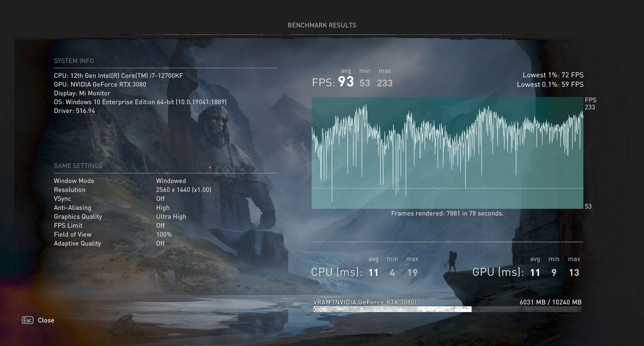Click the Graphics Quality setting label
Image resolution: width=644 pixels, height=346 pixels.
78,217
